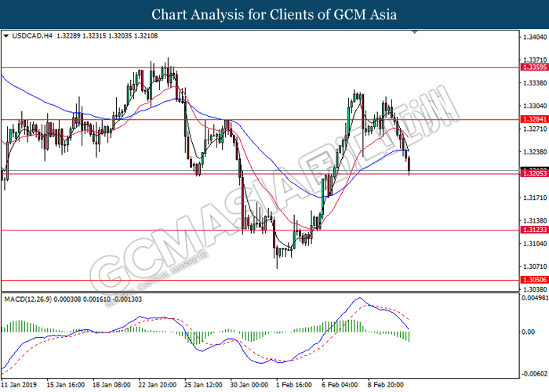Select the 1.32053 support price label

(535, 173)
